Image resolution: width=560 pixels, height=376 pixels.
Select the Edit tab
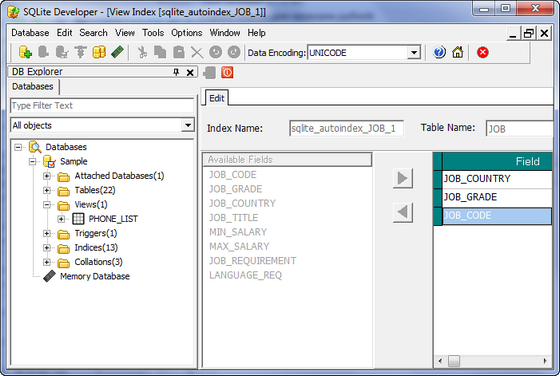click(216, 98)
